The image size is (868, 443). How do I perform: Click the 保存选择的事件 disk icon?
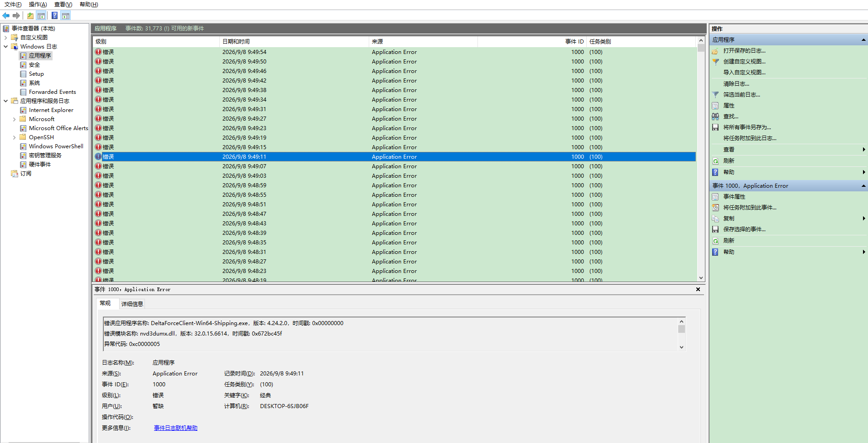(715, 229)
